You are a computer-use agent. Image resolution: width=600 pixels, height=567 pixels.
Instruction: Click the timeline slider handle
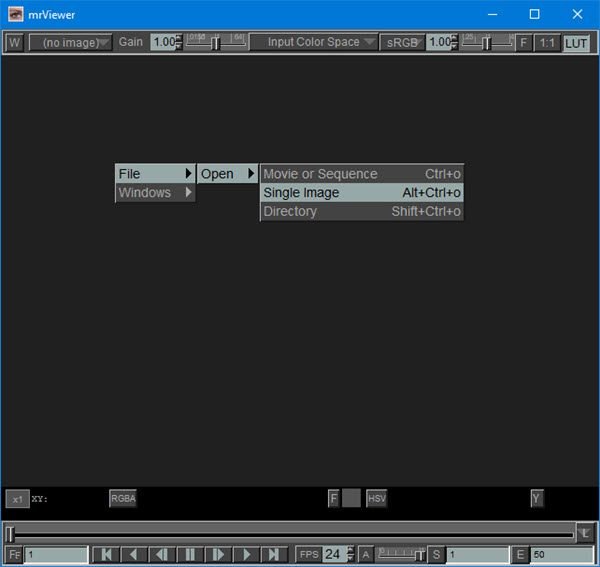click(10, 533)
